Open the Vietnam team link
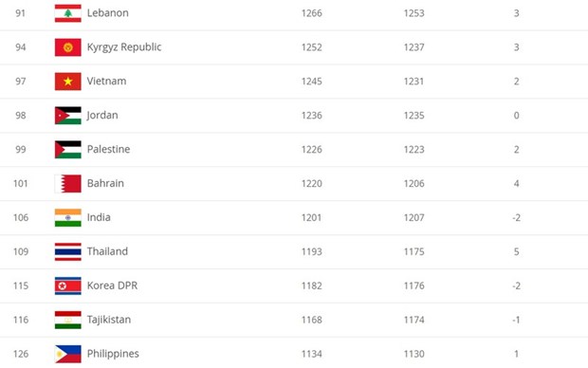This screenshot has width=588, height=368. (x=106, y=81)
